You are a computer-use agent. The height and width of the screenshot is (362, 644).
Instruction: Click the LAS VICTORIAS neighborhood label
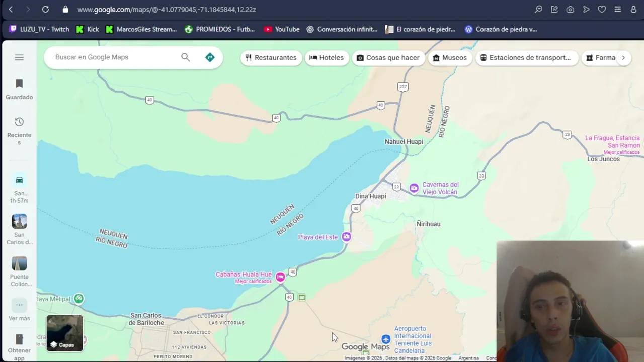226,323
